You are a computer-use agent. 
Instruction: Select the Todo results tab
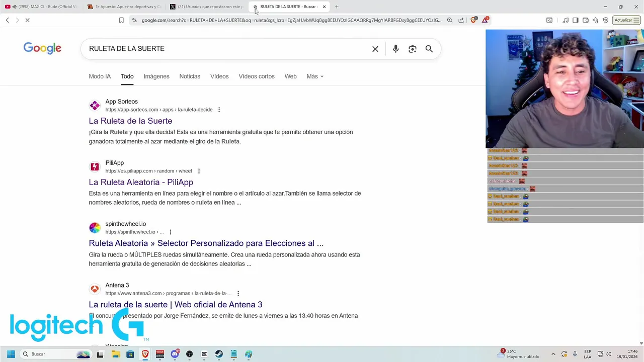pyautogui.click(x=127, y=76)
